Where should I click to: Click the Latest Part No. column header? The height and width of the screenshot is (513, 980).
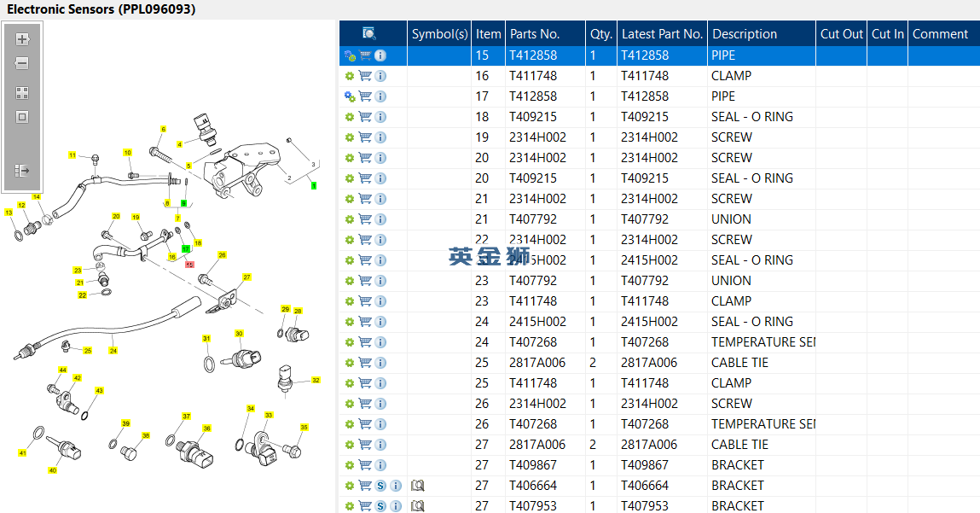point(663,34)
